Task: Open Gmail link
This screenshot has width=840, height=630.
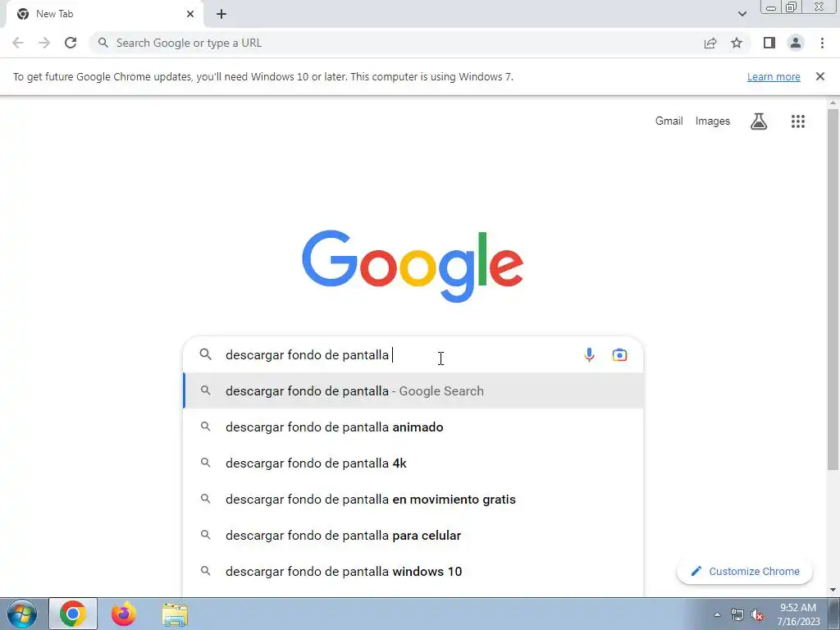Action: [669, 121]
